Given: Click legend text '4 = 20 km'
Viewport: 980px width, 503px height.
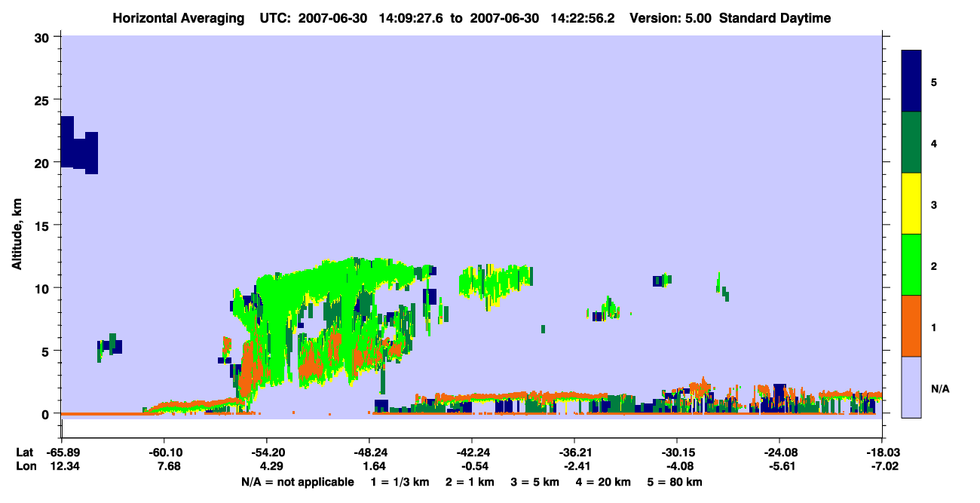Looking at the screenshot, I should [x=603, y=482].
